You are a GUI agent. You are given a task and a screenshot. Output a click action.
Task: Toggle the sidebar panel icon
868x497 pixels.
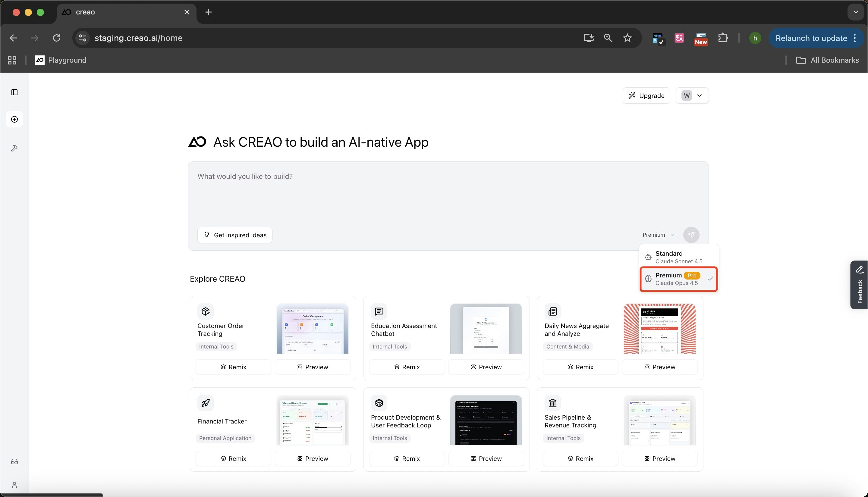tap(14, 92)
